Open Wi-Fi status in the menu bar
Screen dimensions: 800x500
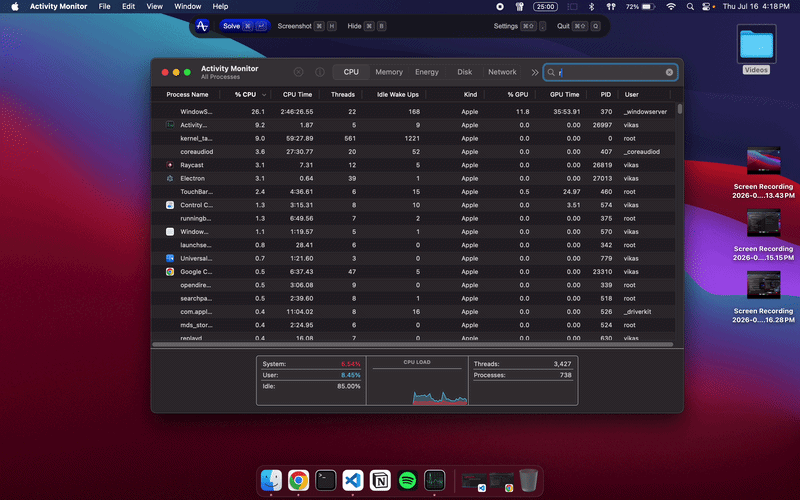671,7
